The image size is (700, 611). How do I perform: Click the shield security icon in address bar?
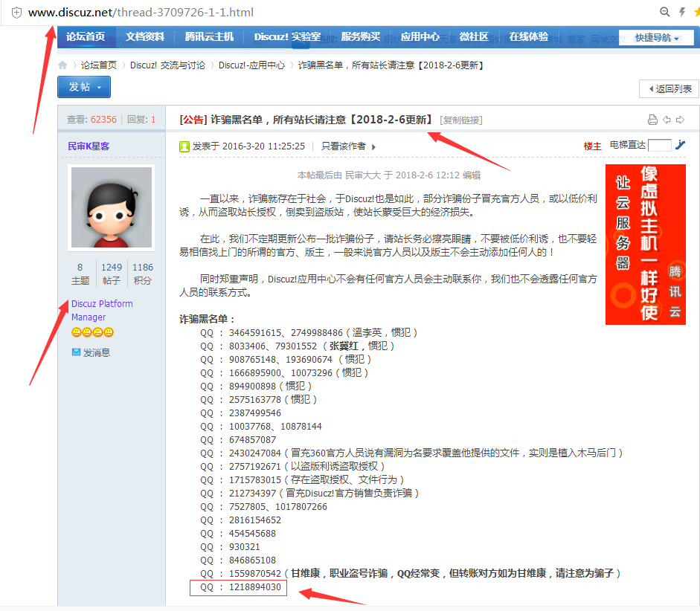pos(16,13)
